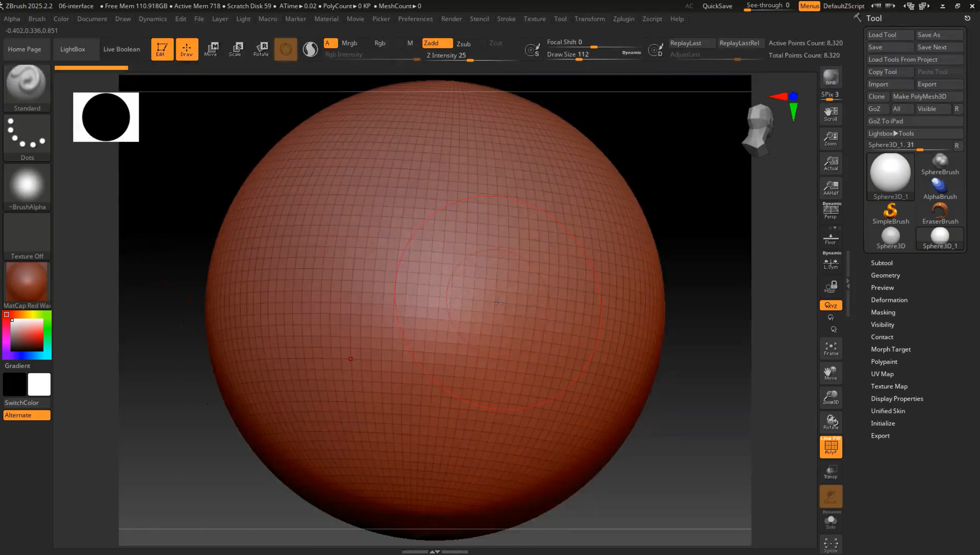Click the Zoom3D navigation icon
Screen dimensions: 980x555
(x=830, y=397)
